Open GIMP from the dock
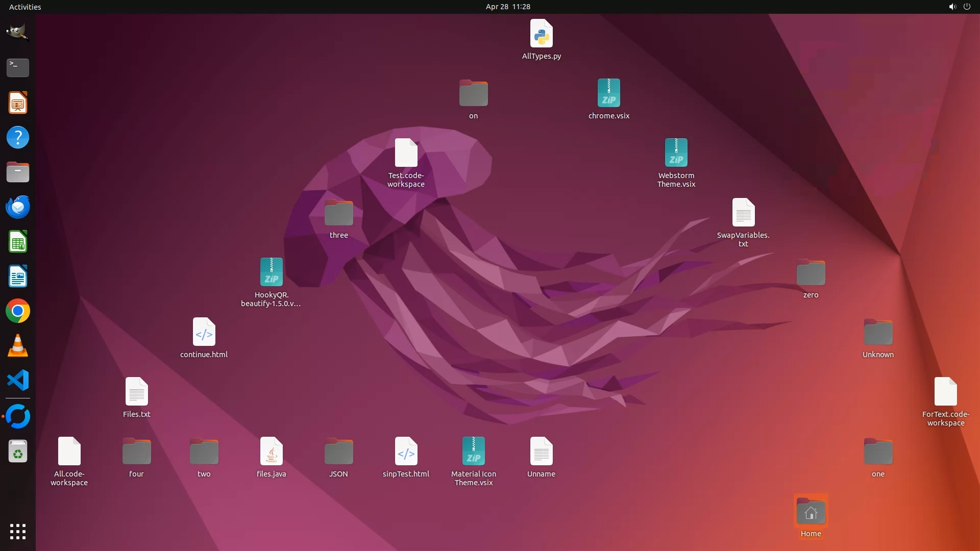Screen dimensions: 980x551 [x=17, y=32]
